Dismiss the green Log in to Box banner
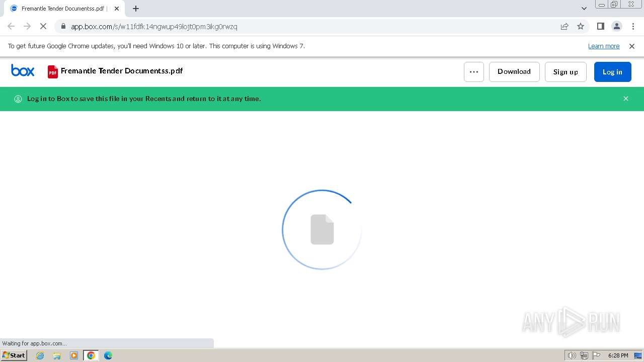Screen dimensions: 644x362 [626, 99]
